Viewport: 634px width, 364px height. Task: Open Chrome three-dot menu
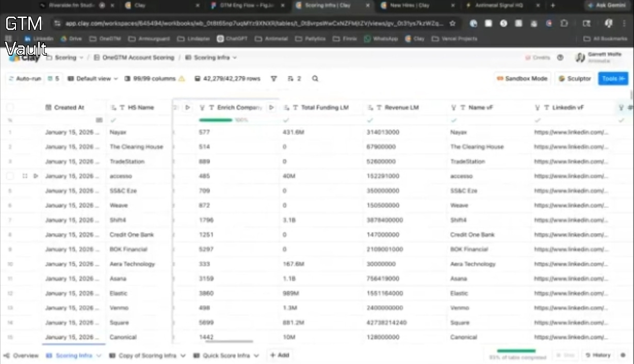click(x=624, y=24)
